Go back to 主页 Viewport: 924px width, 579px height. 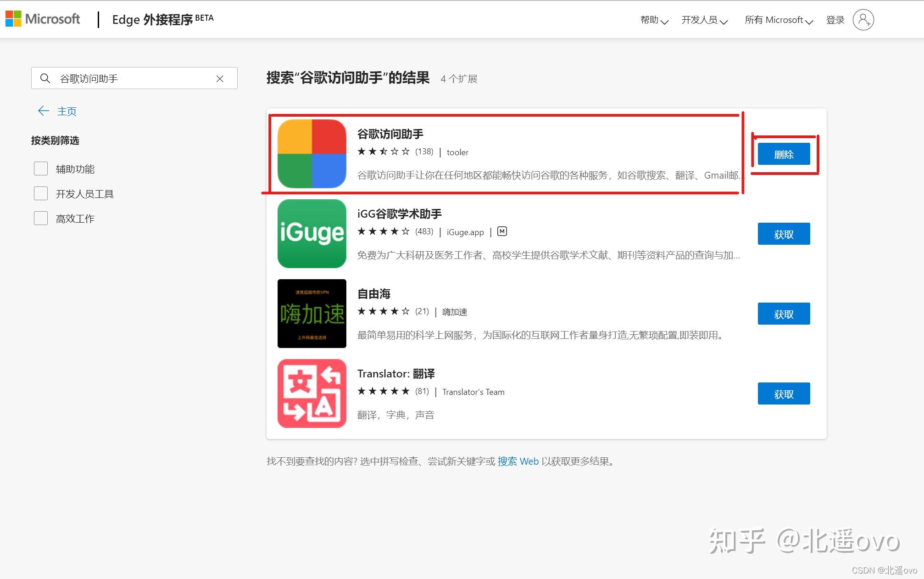click(67, 111)
